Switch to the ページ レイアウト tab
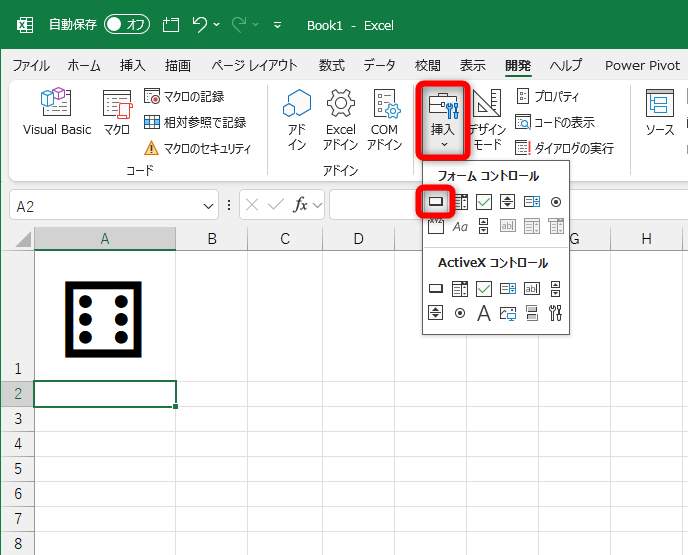Viewport: 688px width, 555px height. click(254, 65)
